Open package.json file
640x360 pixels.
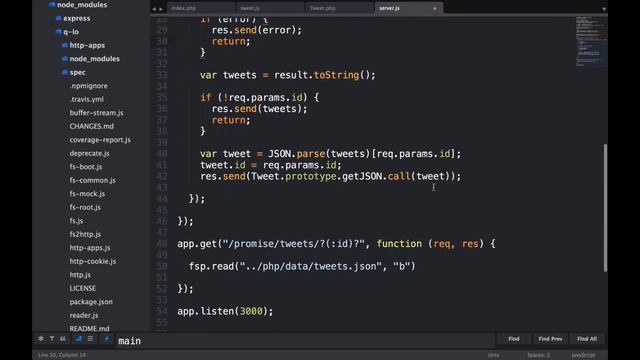(x=91, y=302)
